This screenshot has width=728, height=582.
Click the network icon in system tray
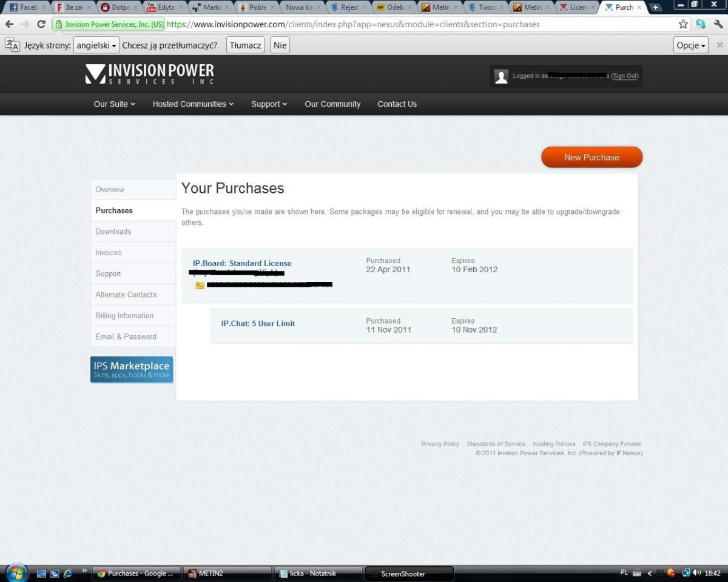click(x=686, y=573)
